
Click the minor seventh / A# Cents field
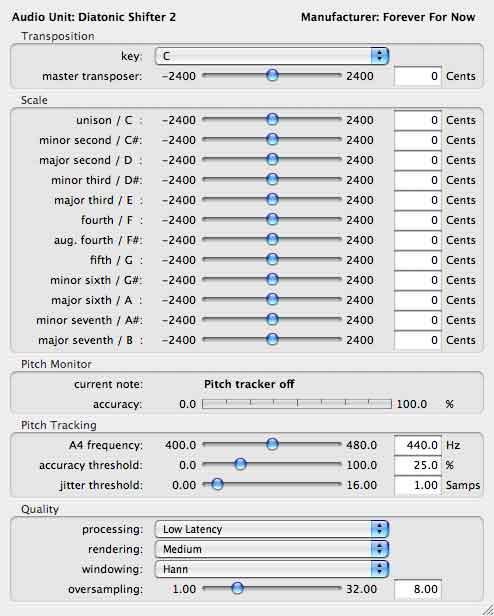[x=418, y=321]
